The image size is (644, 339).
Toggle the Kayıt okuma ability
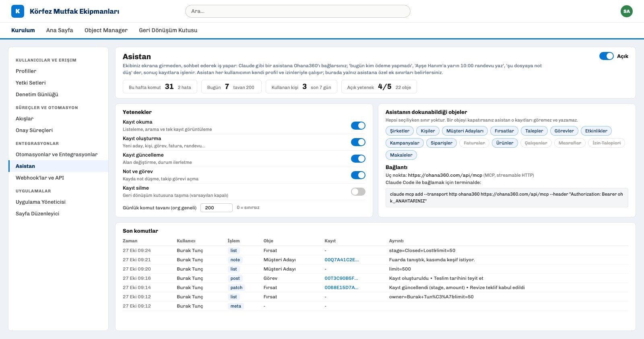tap(358, 126)
